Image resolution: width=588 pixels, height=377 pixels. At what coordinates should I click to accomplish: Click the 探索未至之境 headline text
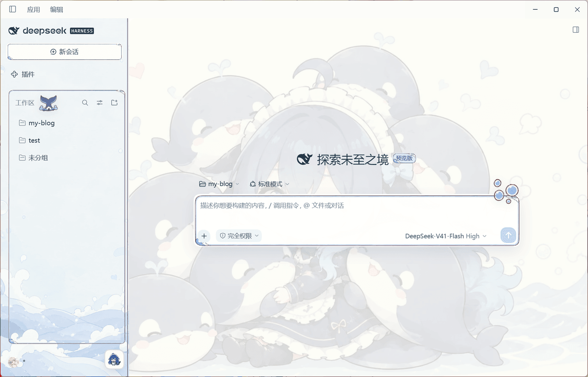(x=353, y=160)
